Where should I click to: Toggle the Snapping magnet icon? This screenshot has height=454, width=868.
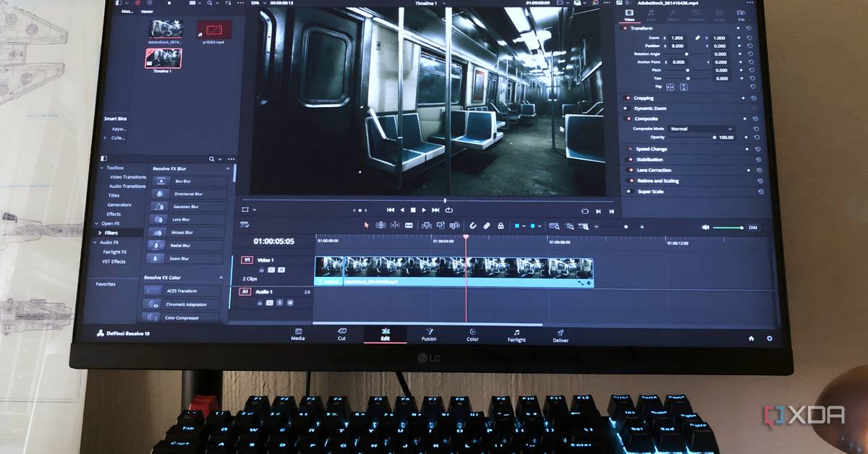pos(473,226)
